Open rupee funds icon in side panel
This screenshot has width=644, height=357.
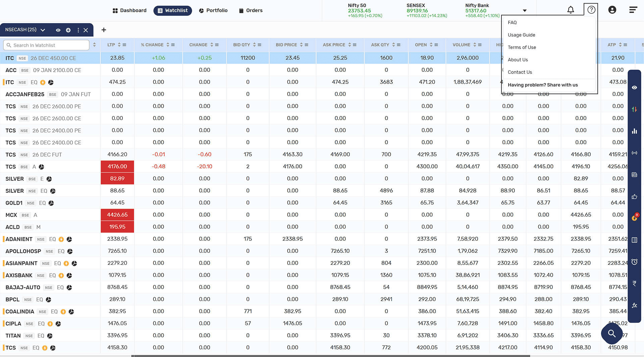tap(634, 284)
